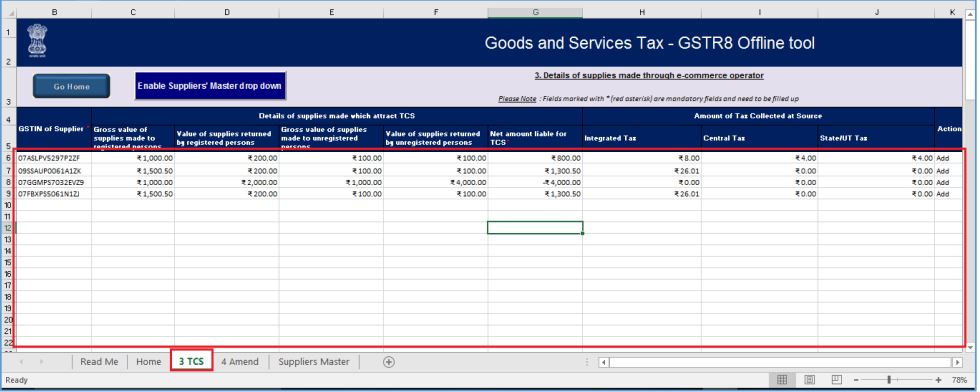Select column J header
This screenshot has height=392, width=980.
tap(876, 13)
